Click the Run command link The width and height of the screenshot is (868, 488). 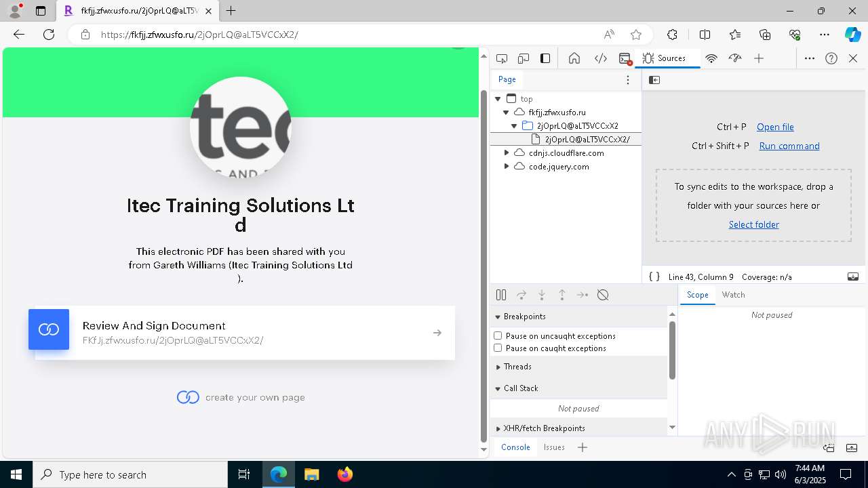789,146
